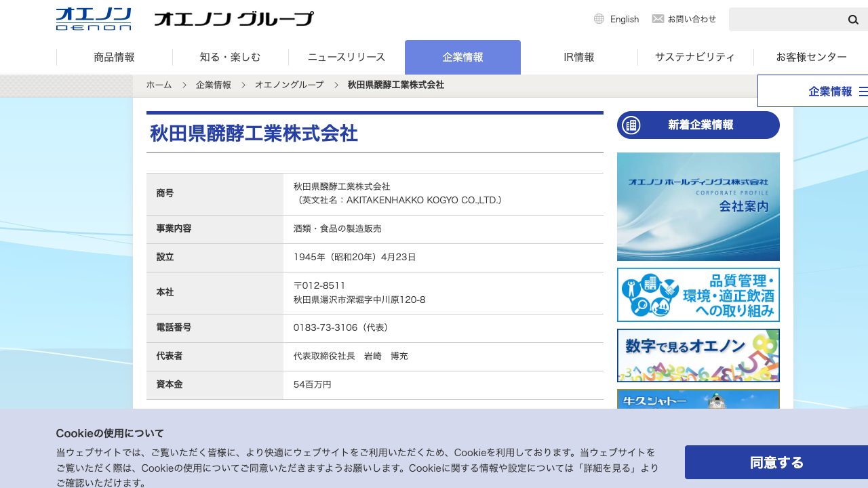Click the 事業内容 row label
Screen dimensions: 868x488
pyautogui.click(x=174, y=229)
